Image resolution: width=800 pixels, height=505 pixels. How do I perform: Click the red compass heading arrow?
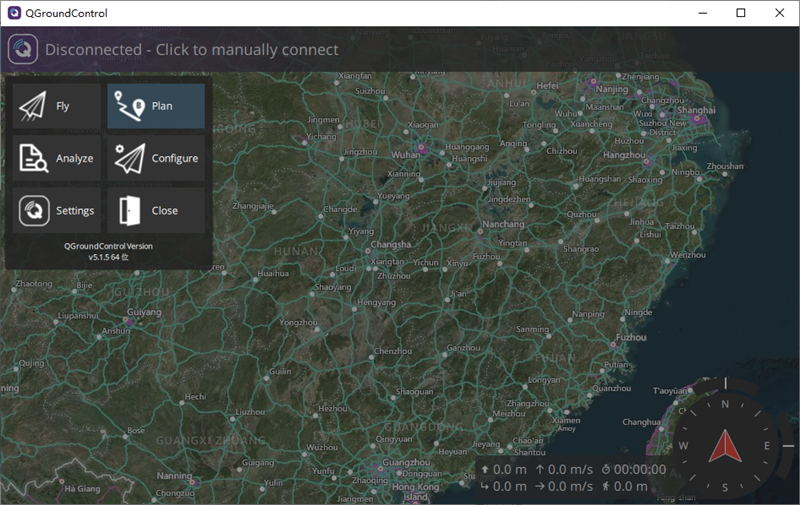pos(724,446)
